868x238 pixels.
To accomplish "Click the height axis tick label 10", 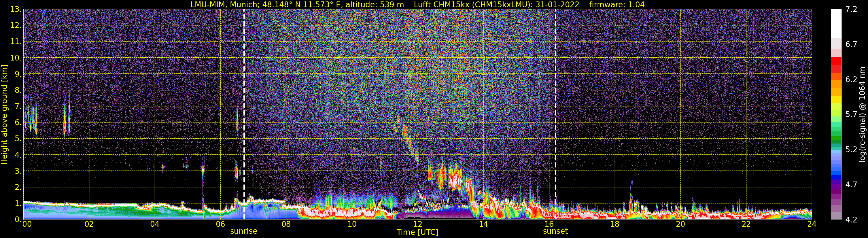I will tap(16, 58).
